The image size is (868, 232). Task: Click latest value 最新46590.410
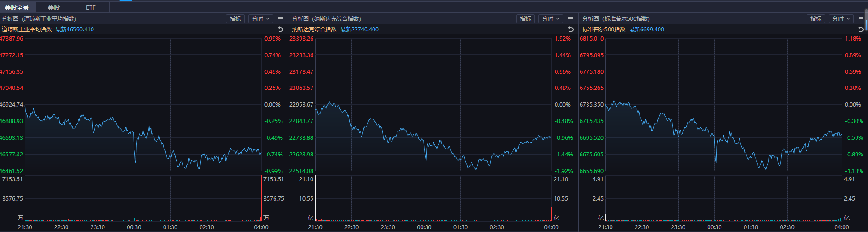tap(74, 29)
